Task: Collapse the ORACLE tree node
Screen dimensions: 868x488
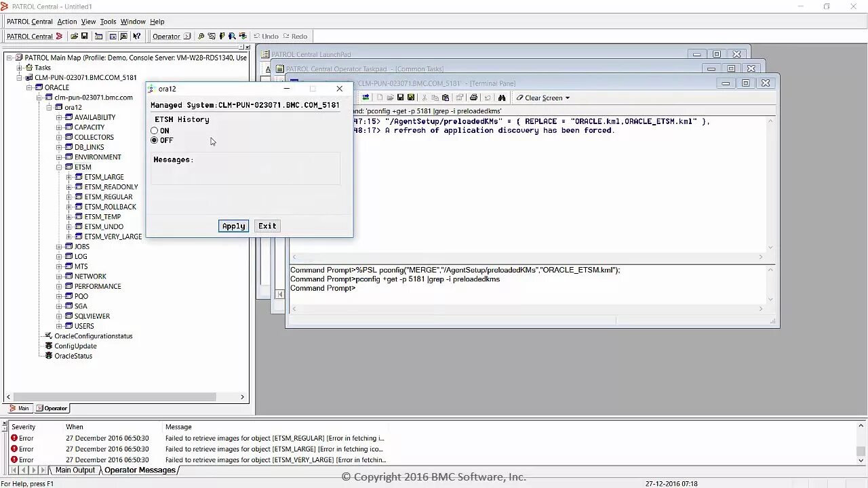Action: pyautogui.click(x=30, y=87)
